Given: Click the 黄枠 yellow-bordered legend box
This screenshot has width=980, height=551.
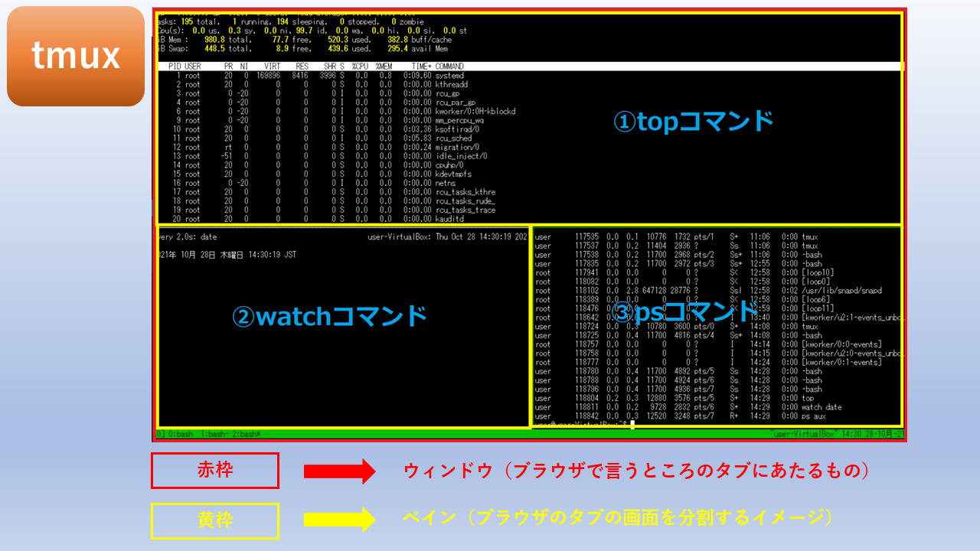Looking at the screenshot, I should (x=215, y=520).
